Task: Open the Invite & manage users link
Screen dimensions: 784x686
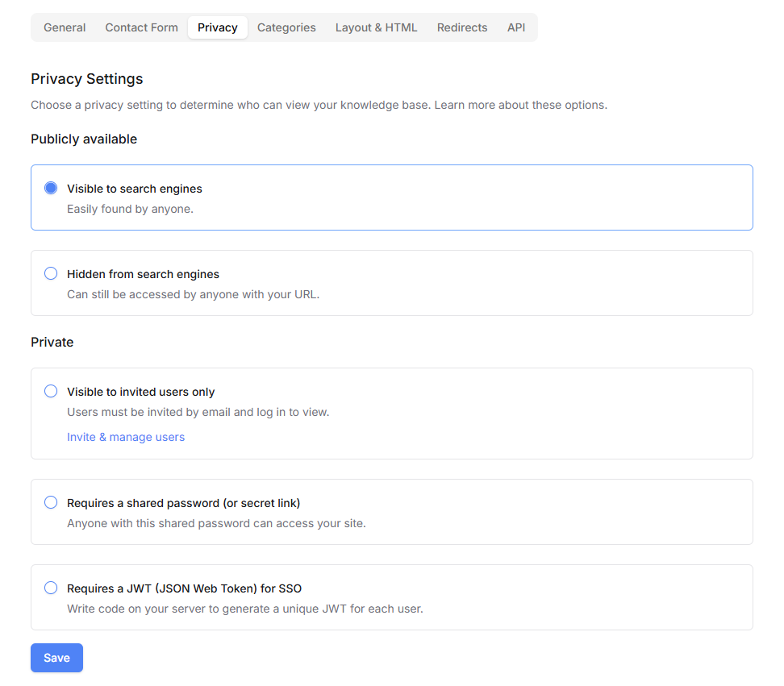Action: (x=126, y=437)
